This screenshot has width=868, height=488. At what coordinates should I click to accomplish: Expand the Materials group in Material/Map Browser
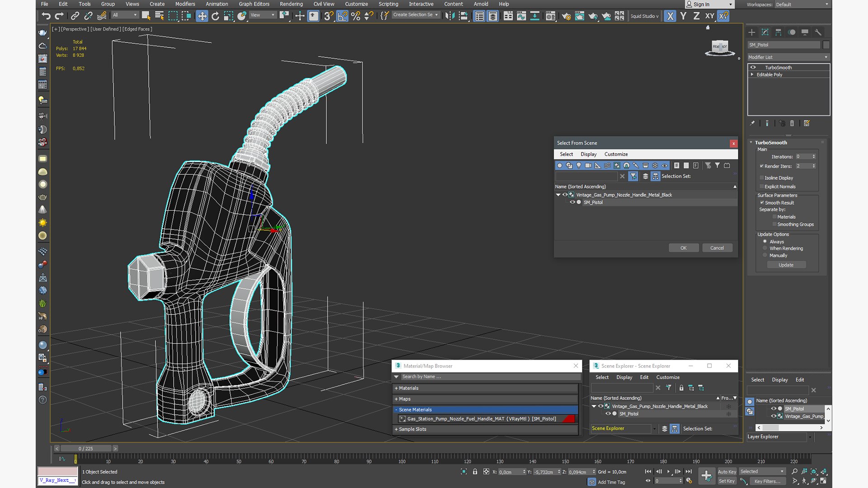click(x=485, y=388)
